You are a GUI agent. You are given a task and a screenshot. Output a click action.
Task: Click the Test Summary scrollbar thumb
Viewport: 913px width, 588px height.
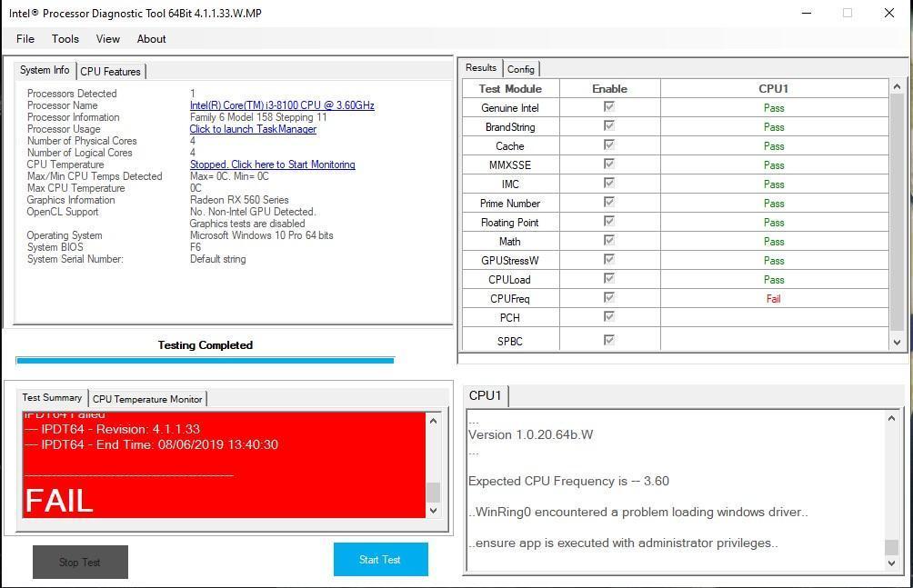(433, 492)
